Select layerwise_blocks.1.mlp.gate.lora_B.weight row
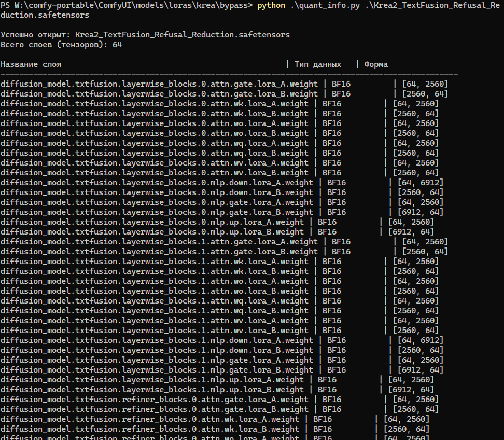The image size is (504, 440). click(222, 370)
